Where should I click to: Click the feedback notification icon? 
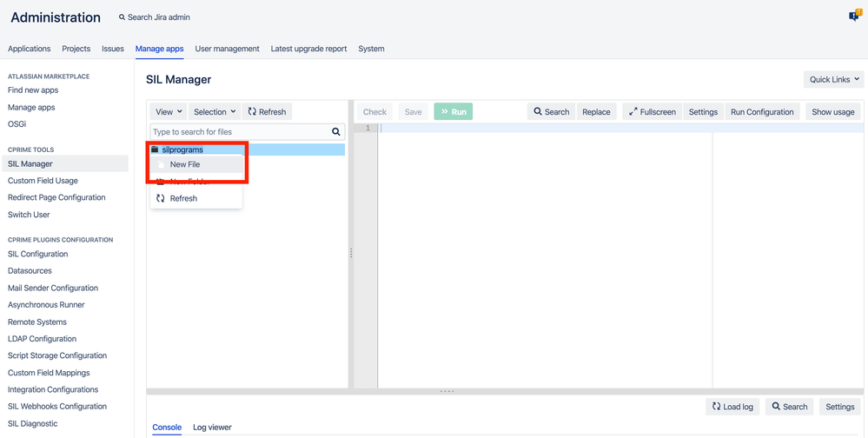point(855,16)
